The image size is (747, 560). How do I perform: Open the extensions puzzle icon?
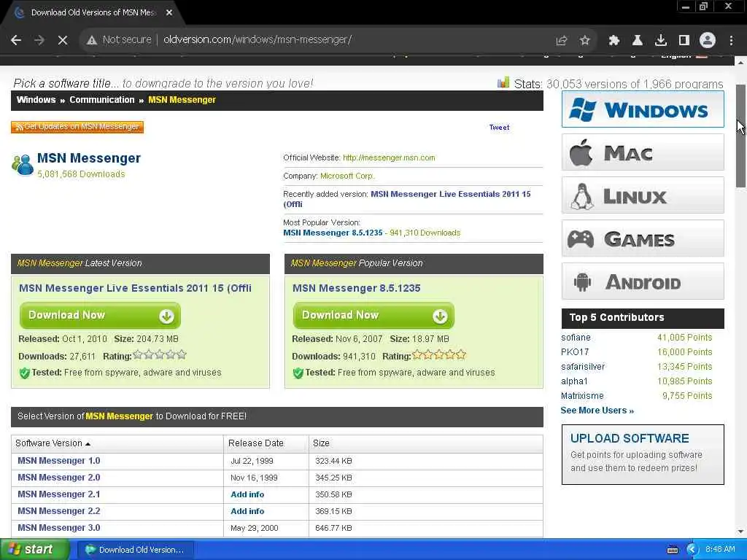[614, 41]
